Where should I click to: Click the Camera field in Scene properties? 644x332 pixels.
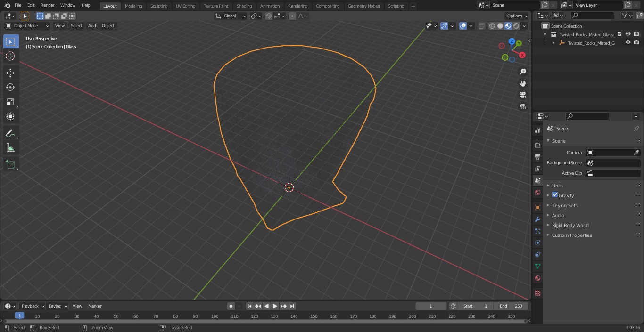[x=613, y=153]
